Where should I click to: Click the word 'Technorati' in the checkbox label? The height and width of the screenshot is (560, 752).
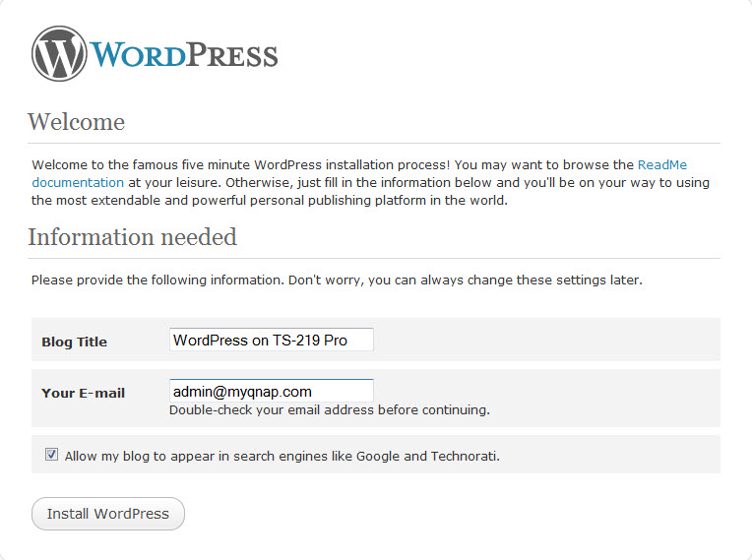465,456
